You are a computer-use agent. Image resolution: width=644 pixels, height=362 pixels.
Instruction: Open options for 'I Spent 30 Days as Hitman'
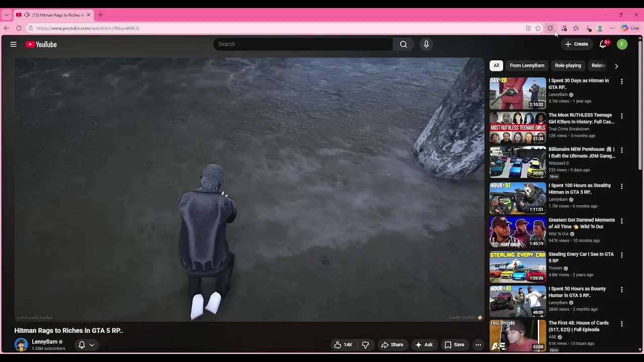click(x=622, y=81)
